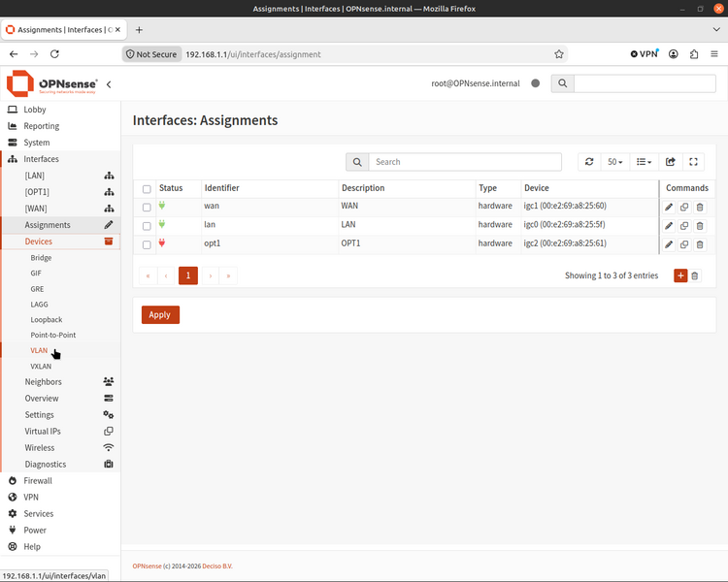Edit the lan interface assignment
This screenshot has width=728, height=582.
669,226
